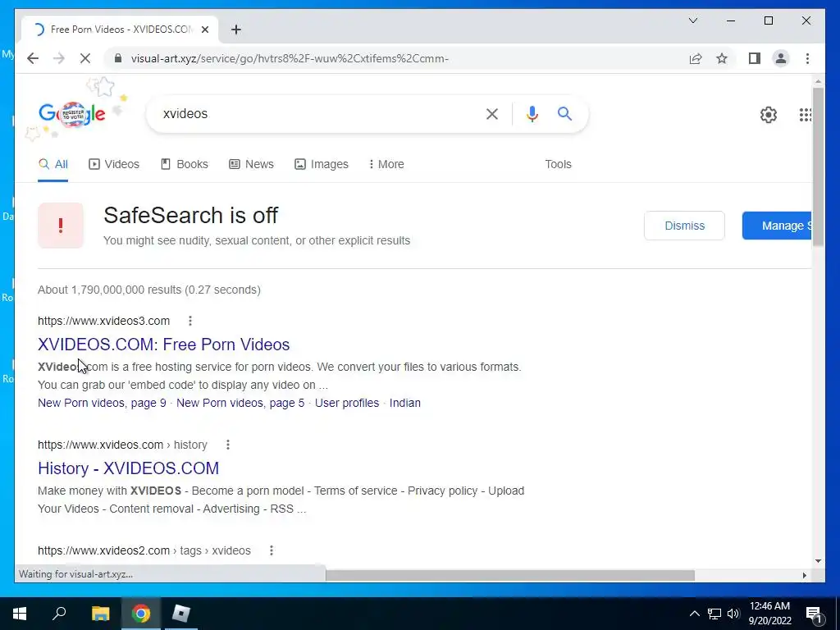Viewport: 840px width, 630px height.
Task: Click the address bar URL visual-art.xyz
Action: coord(290,58)
